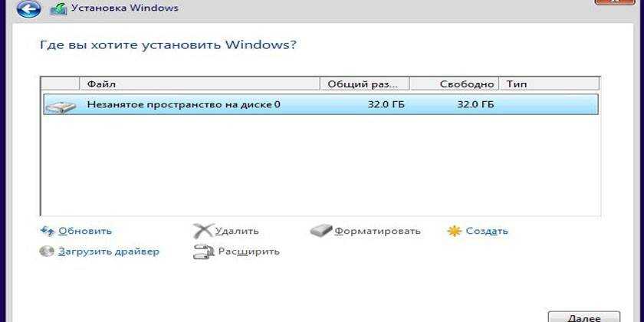Sort by the Файл column header

coord(199,84)
